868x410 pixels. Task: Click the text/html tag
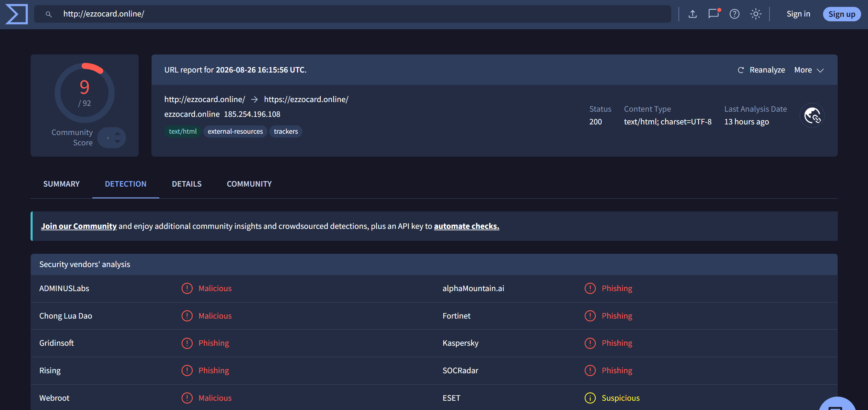tap(183, 131)
